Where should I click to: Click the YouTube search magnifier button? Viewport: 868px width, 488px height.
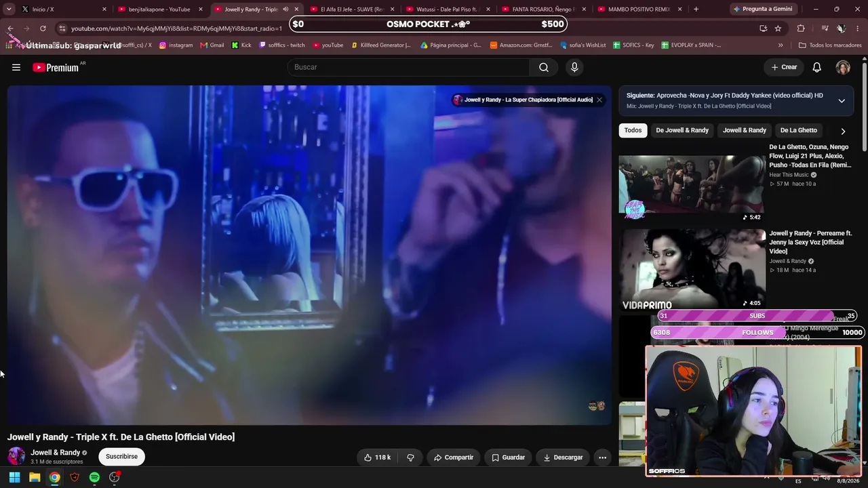(544, 67)
